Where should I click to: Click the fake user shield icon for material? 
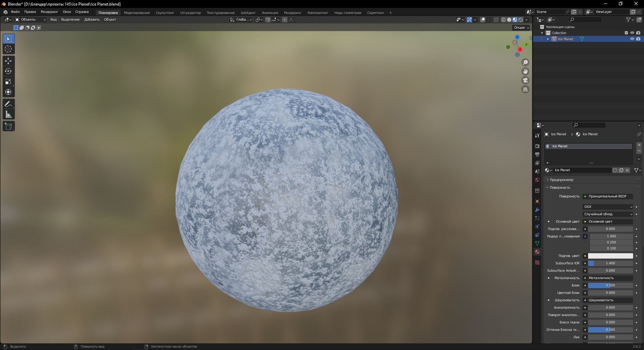(x=615, y=170)
